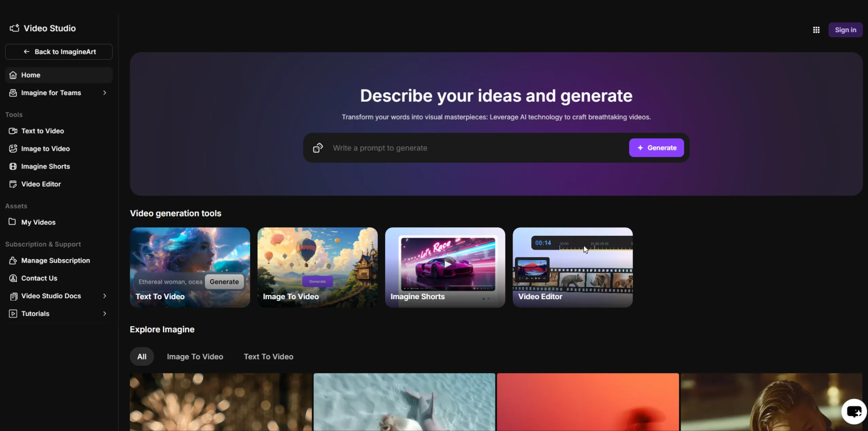Select the All filter tab
This screenshot has width=868, height=431.
click(142, 356)
